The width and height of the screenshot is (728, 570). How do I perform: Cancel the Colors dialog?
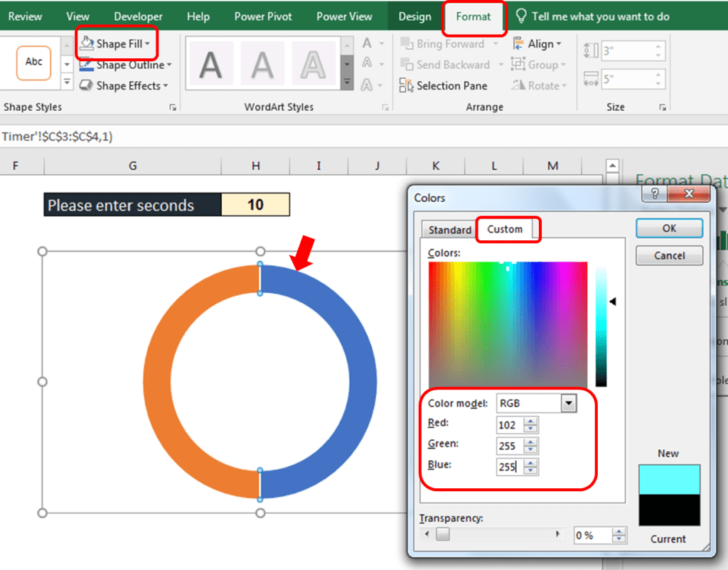pyautogui.click(x=668, y=255)
